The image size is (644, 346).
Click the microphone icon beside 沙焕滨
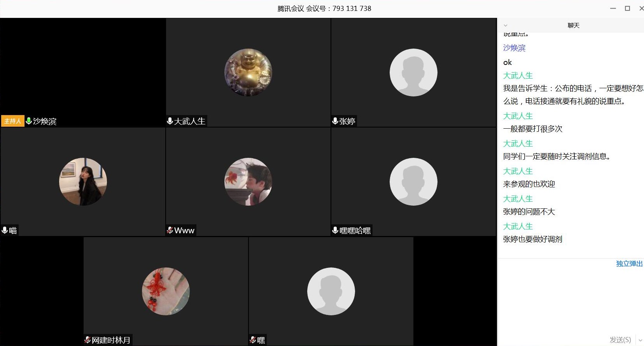[28, 121]
